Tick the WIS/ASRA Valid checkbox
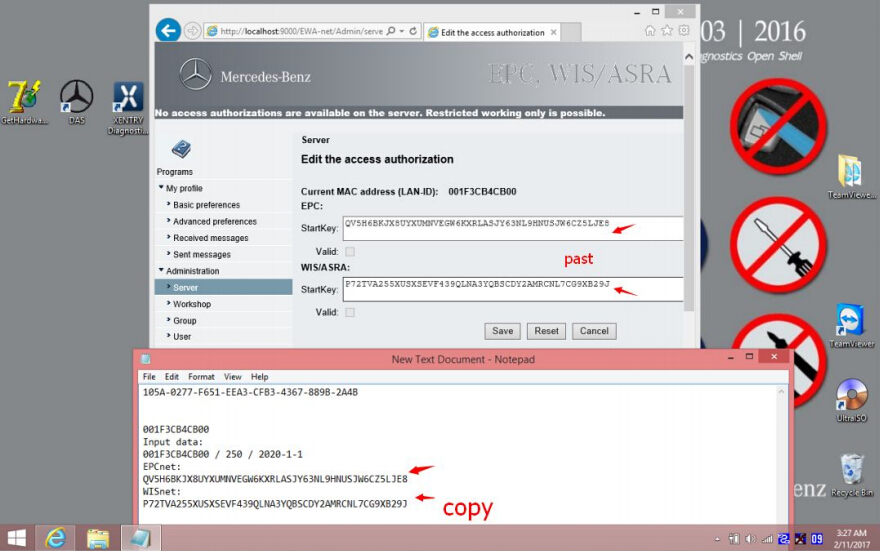880x551 pixels. tap(349, 312)
